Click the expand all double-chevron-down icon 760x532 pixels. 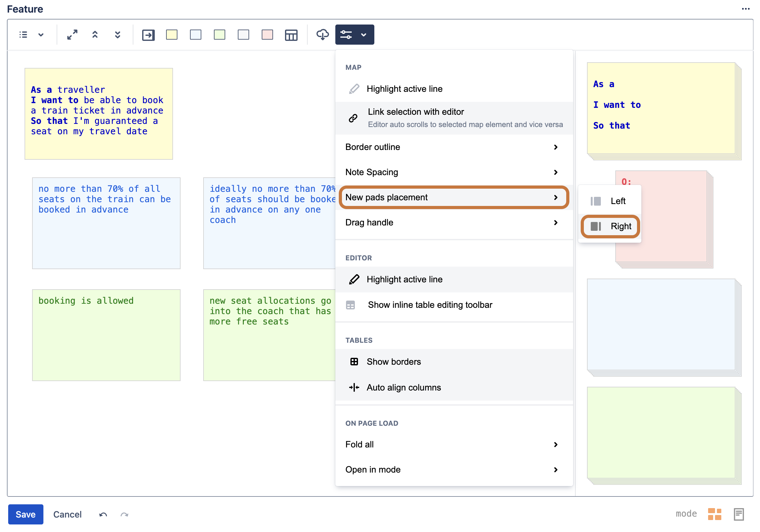click(x=118, y=35)
